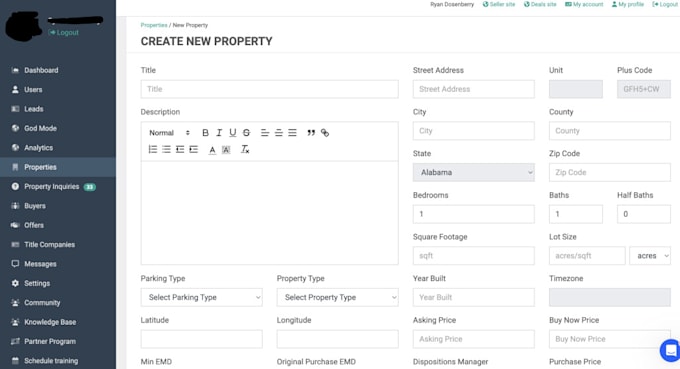Open the text background color picker

tap(226, 150)
